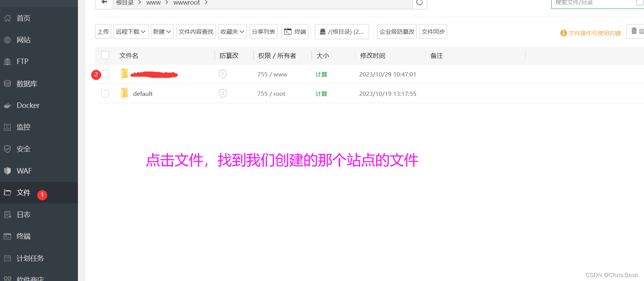Open the 监控 monitoring section

pos(23,127)
